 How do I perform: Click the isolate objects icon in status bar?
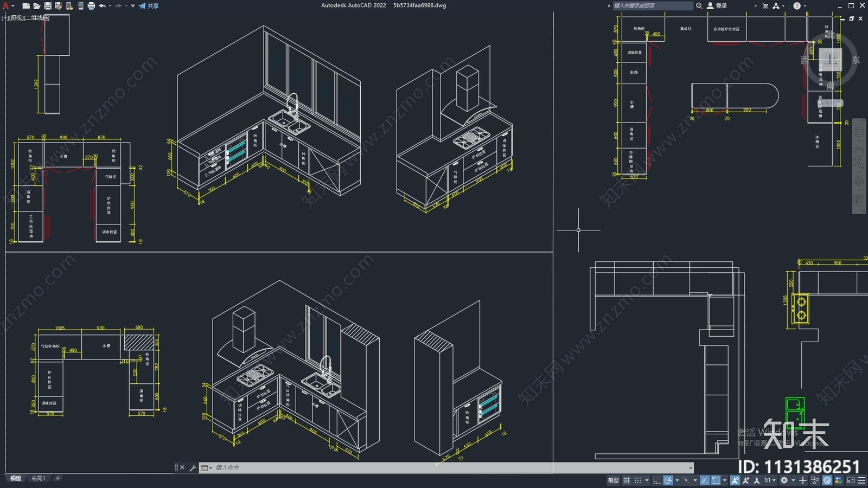click(815, 480)
